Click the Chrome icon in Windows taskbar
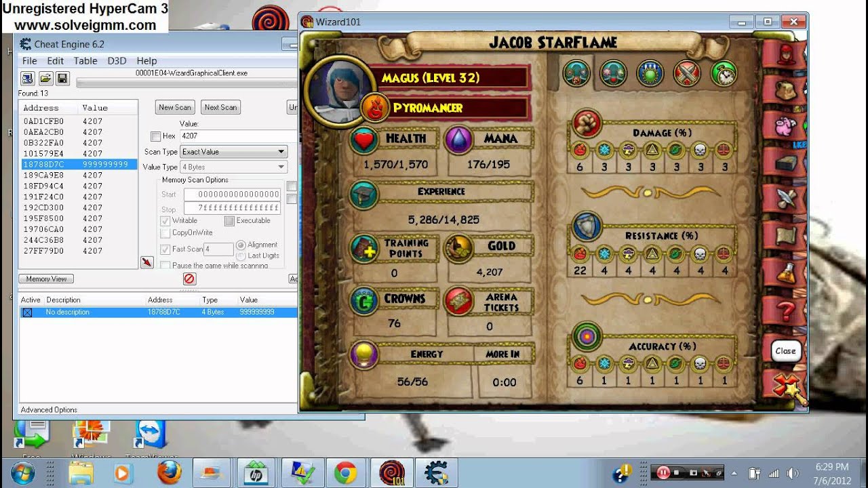 tap(345, 472)
